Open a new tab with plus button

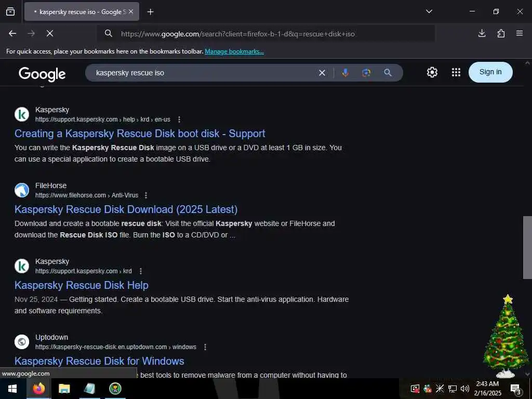(150, 12)
